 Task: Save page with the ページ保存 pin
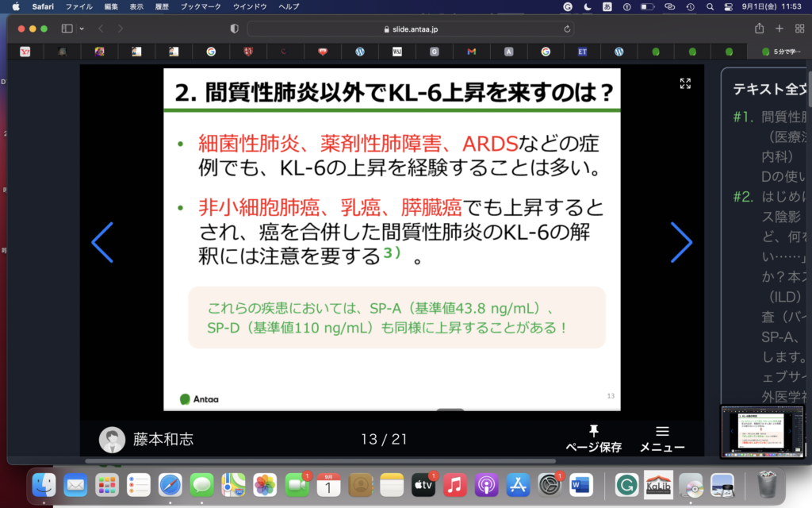coord(593,438)
